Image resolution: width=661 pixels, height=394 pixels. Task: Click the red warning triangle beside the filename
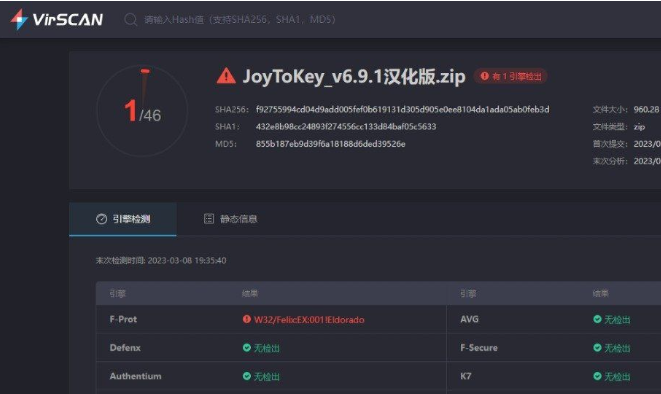[226, 76]
